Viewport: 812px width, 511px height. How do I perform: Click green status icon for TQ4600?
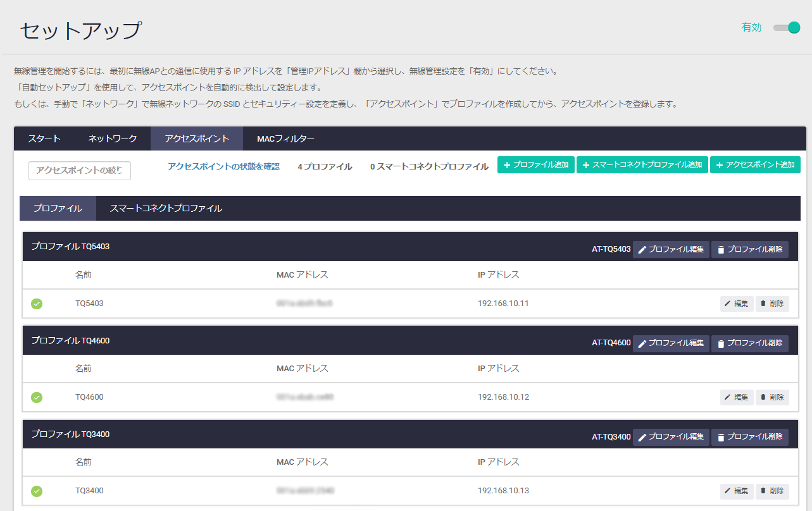pyautogui.click(x=37, y=397)
